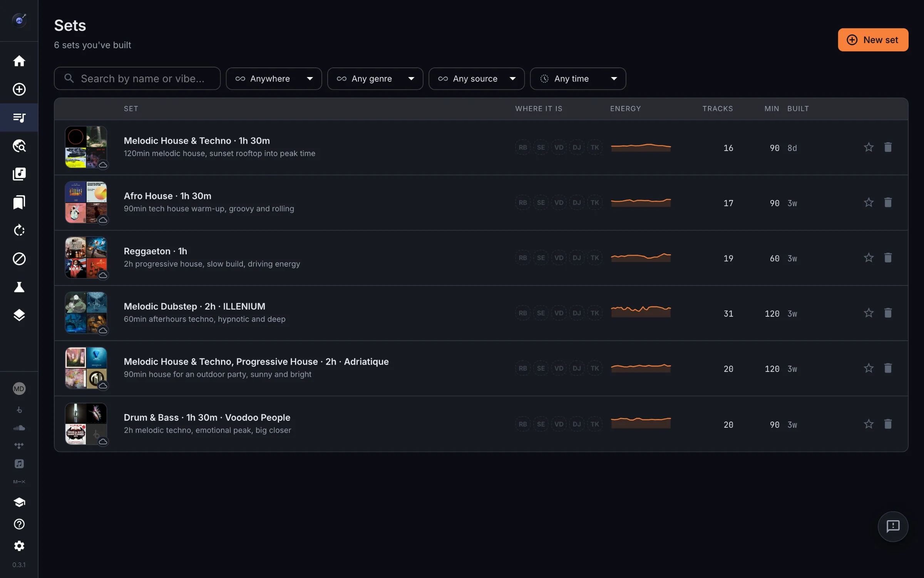Screen dimensions: 924x578
Task: Expand the Any genre dropdown
Action: point(375,79)
